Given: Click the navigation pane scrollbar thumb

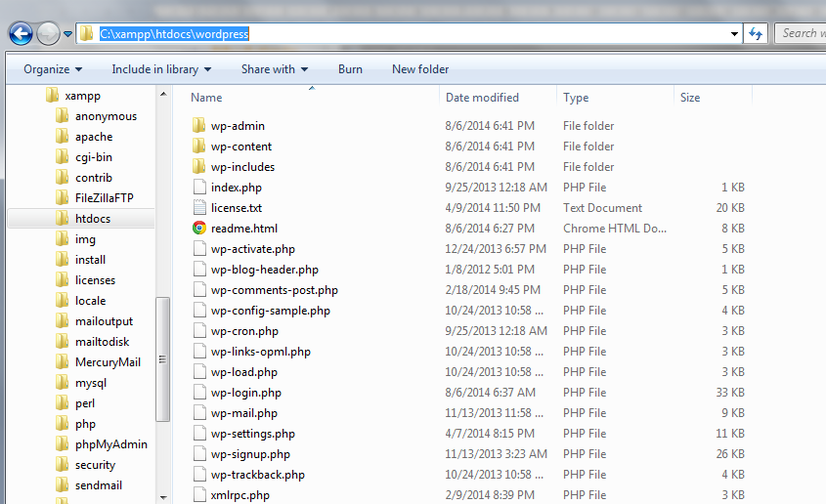Looking at the screenshot, I should pos(163,359).
